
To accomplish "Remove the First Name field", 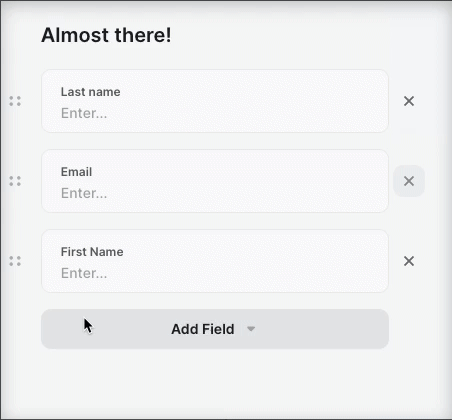I will (409, 261).
